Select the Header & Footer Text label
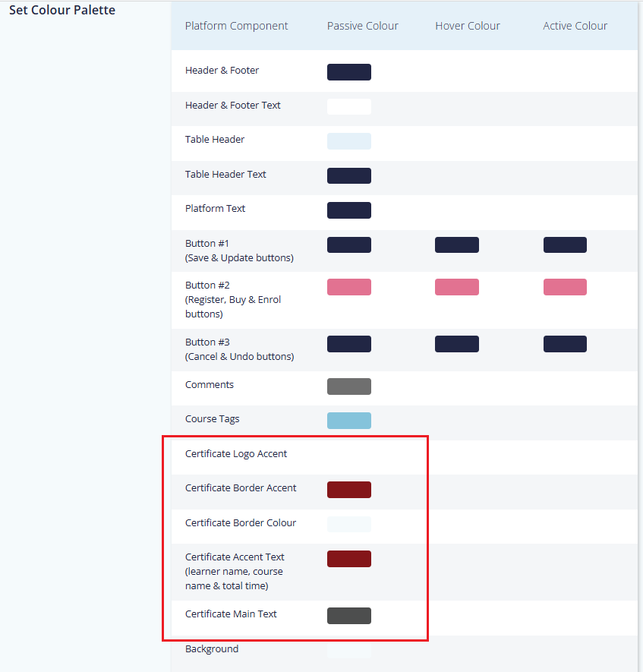The width and height of the screenshot is (643, 672). (x=232, y=106)
